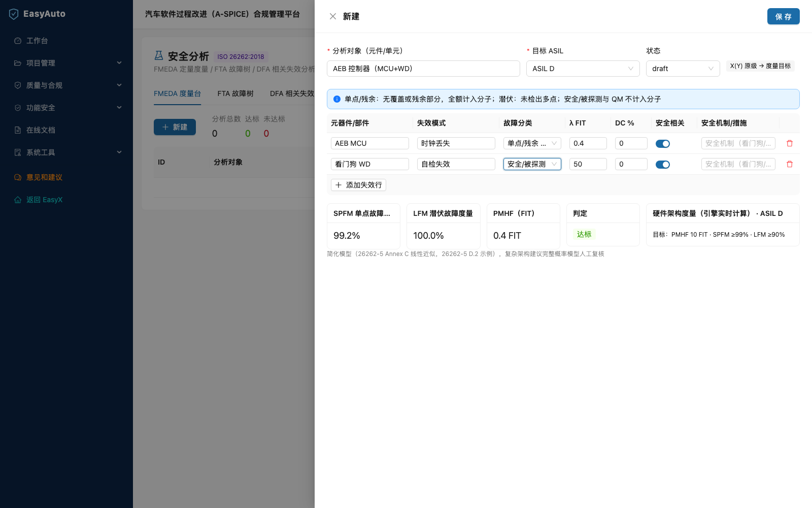This screenshot has width=812, height=508.
Task: Expand the 质量与合规 menu chevron
Action: [119, 85]
